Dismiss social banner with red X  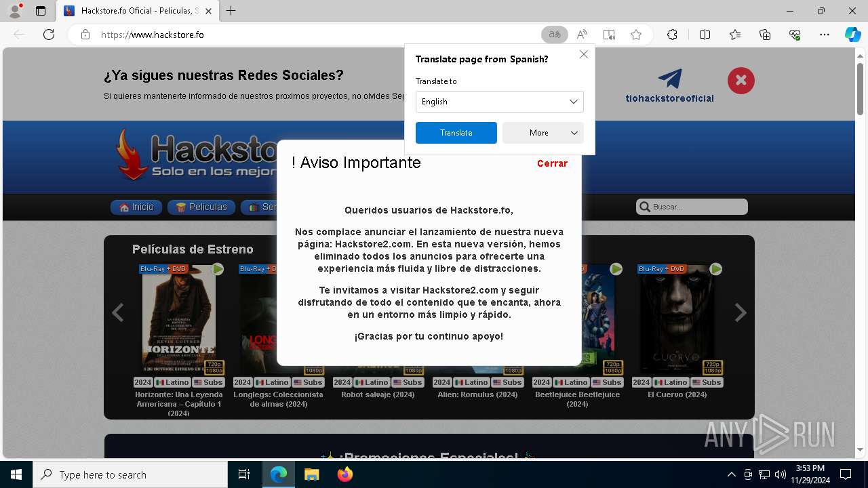pos(741,81)
